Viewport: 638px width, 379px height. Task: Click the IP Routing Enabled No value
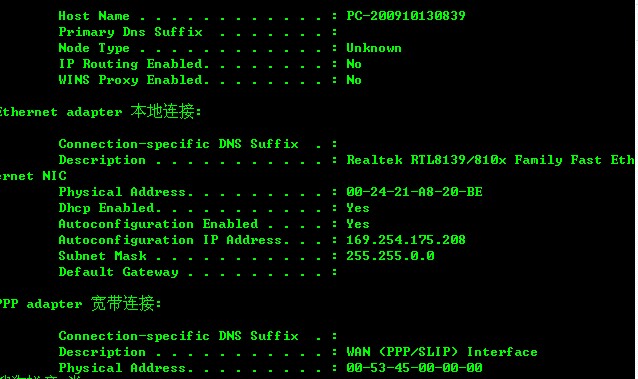coord(354,64)
